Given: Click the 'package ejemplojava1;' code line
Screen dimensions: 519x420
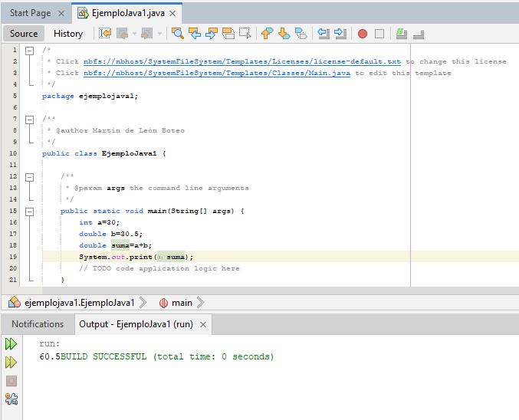Looking at the screenshot, I should pos(90,97).
